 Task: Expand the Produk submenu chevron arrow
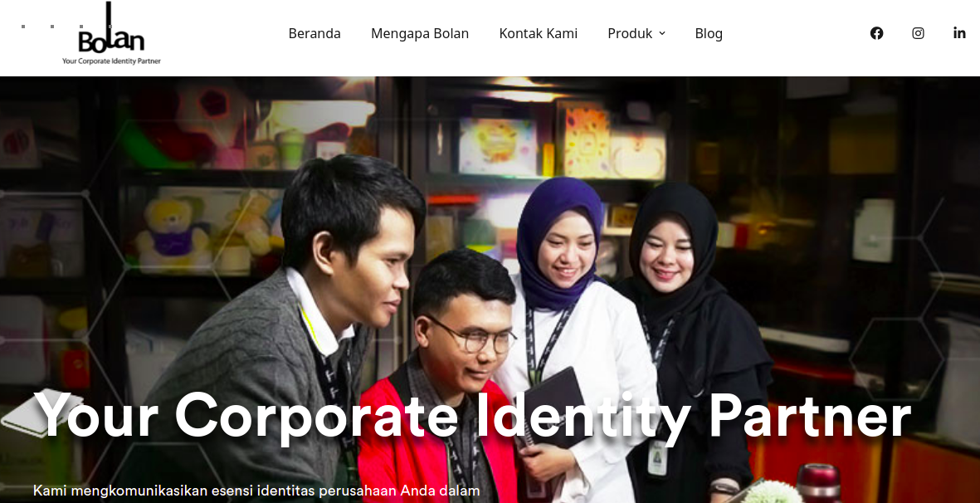click(x=662, y=33)
